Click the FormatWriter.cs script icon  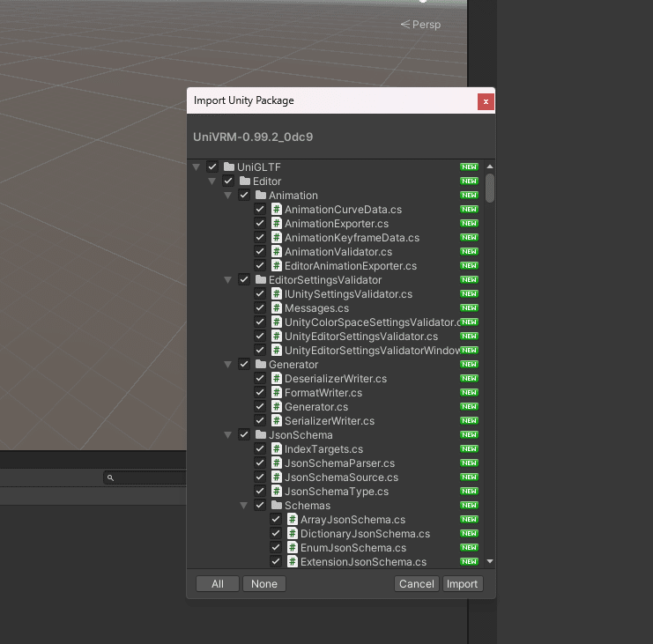[x=277, y=393]
